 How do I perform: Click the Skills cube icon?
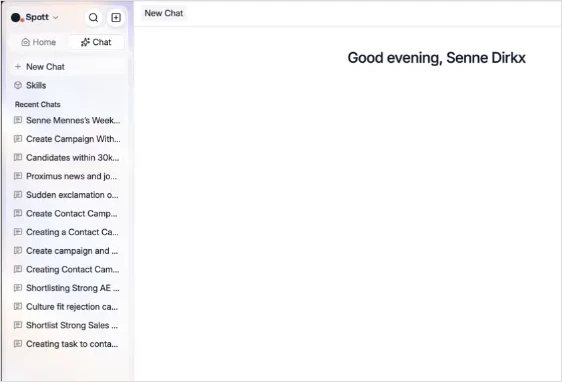pos(18,85)
